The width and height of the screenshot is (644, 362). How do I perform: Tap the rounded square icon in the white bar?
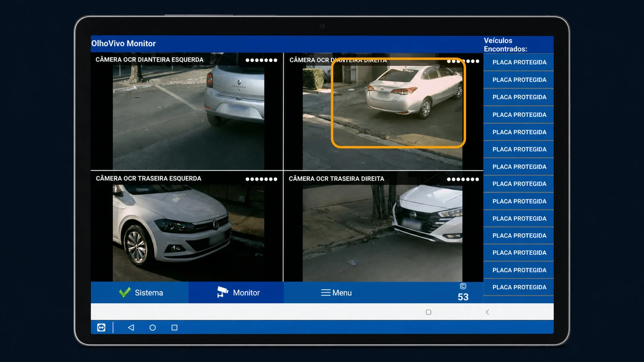coord(429,312)
